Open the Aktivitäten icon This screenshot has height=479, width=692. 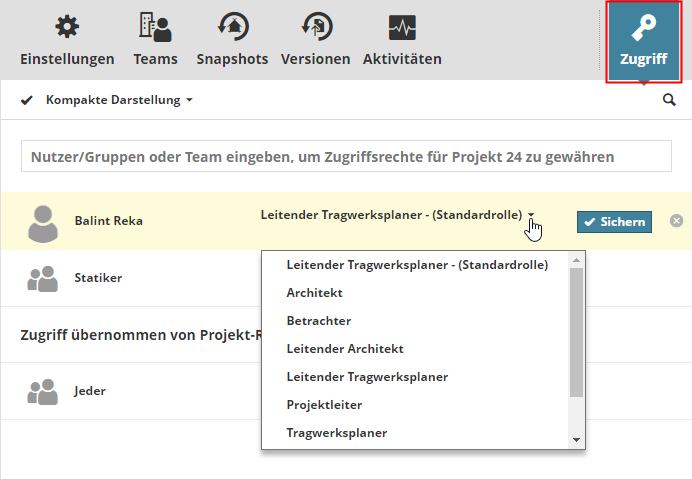[402, 28]
